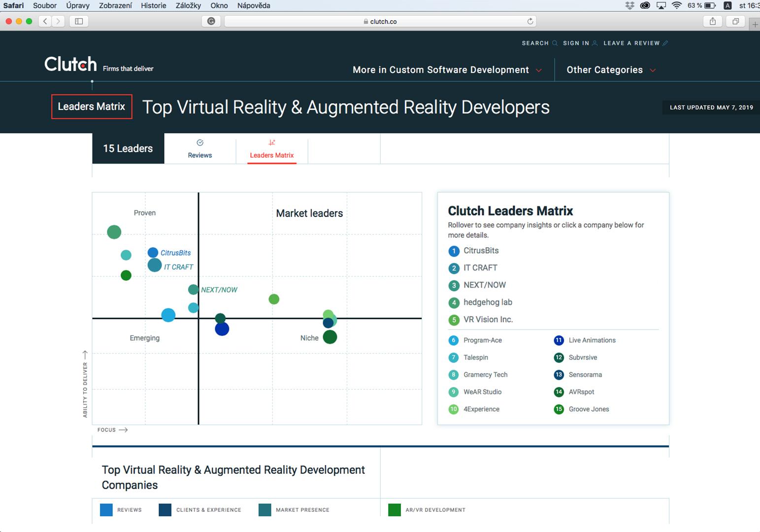Open 4Experience in the leaders list
Image resolution: width=760 pixels, height=532 pixels.
481,409
